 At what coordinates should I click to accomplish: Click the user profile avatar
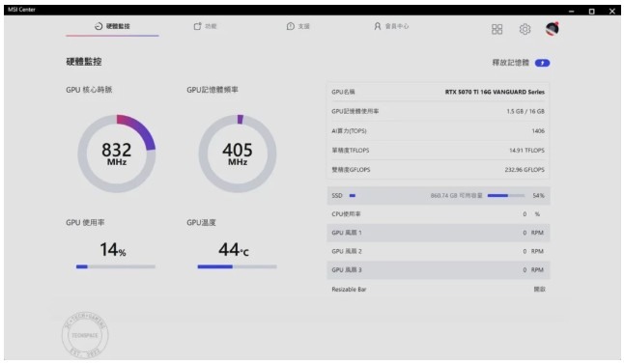point(552,29)
